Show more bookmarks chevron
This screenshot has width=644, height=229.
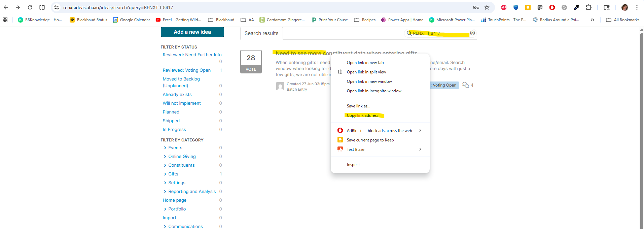592,20
